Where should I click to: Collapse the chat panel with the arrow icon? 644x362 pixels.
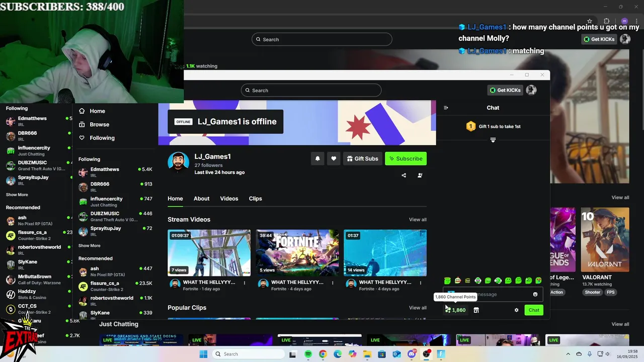[x=446, y=108]
